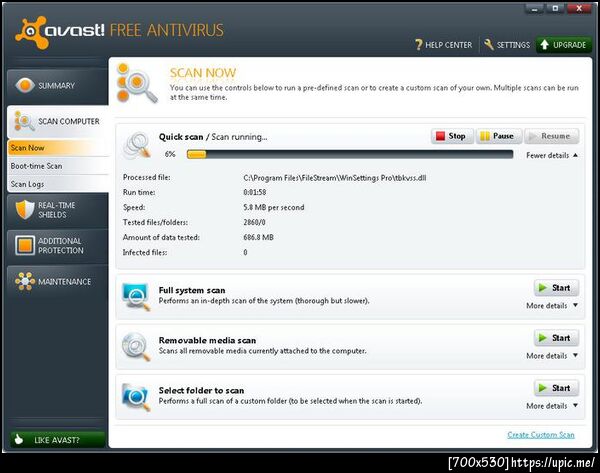
Task: Start the Removable media scan
Action: coord(556,338)
